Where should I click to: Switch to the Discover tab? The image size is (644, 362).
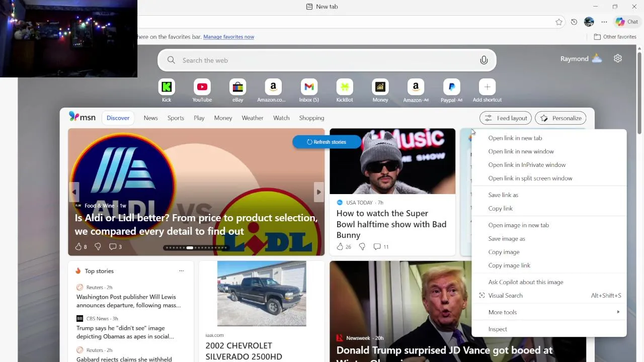(x=118, y=118)
